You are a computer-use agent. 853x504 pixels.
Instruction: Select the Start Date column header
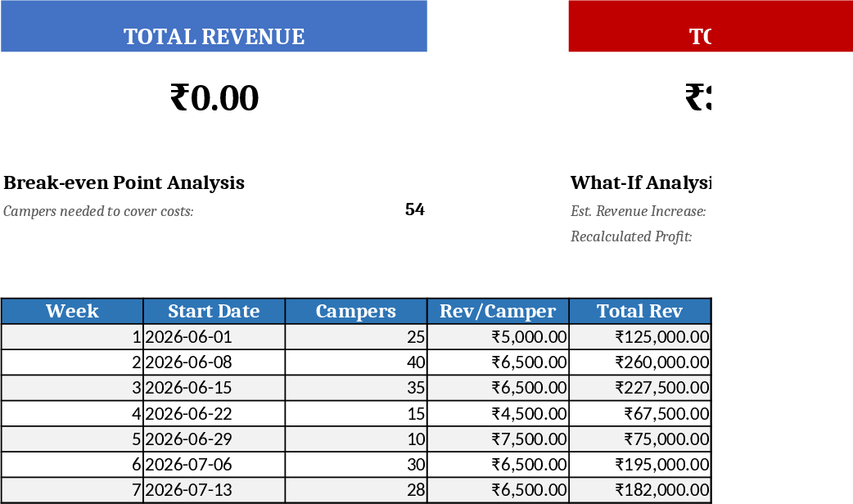pyautogui.click(x=214, y=311)
